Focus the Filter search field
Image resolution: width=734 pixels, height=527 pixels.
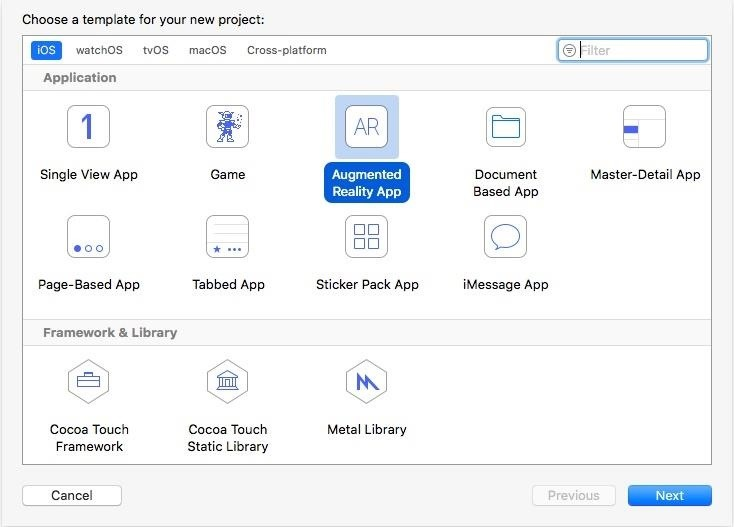[x=633, y=50]
